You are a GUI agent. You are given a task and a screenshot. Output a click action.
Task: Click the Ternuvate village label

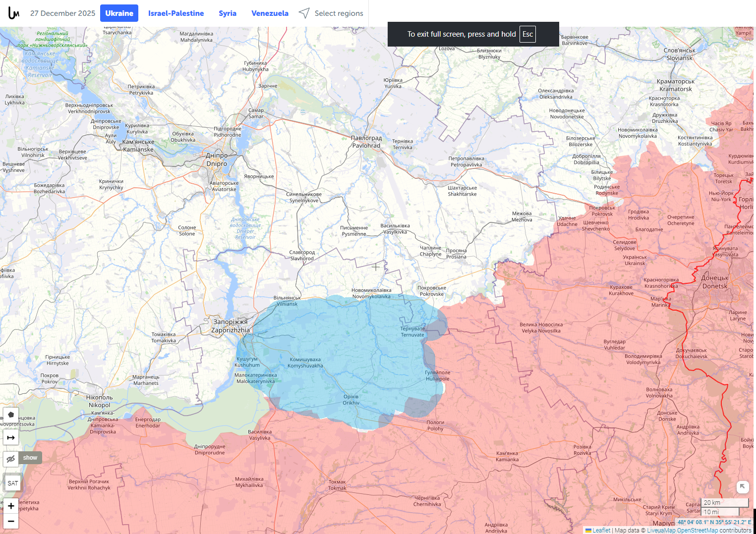pyautogui.click(x=412, y=331)
